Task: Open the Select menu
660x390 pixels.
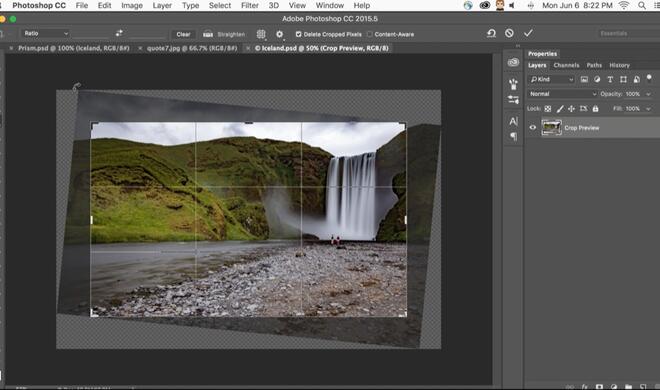Action: click(x=220, y=5)
